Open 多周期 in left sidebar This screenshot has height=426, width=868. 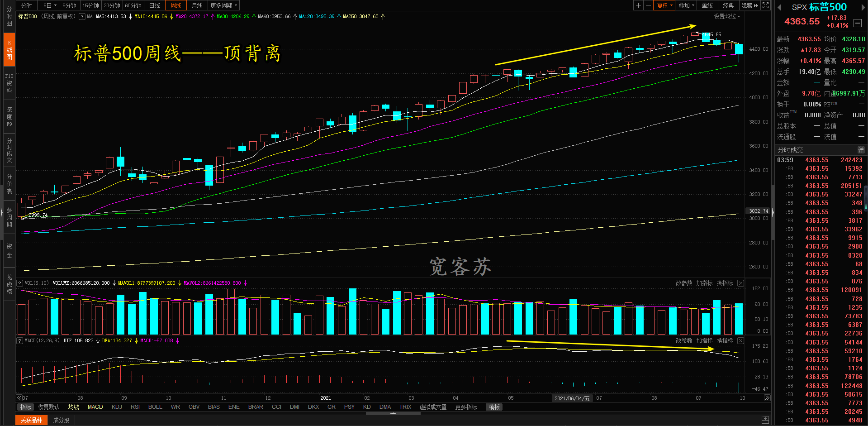(9, 218)
